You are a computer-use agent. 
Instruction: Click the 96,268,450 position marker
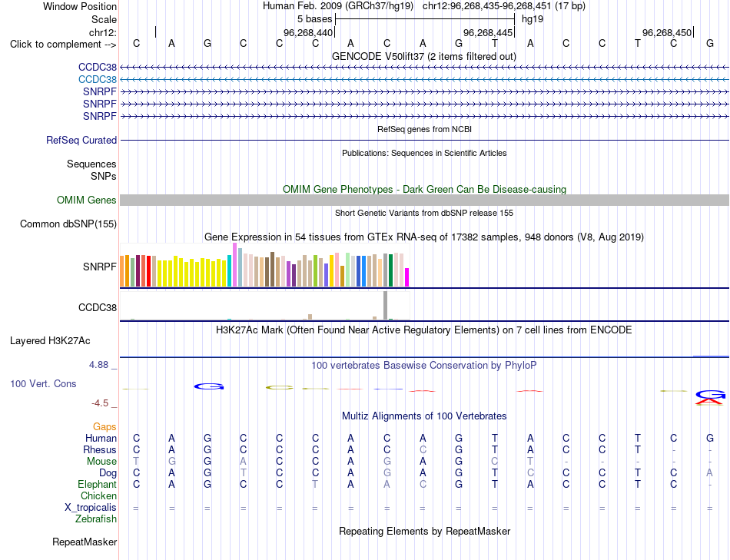[667, 32]
